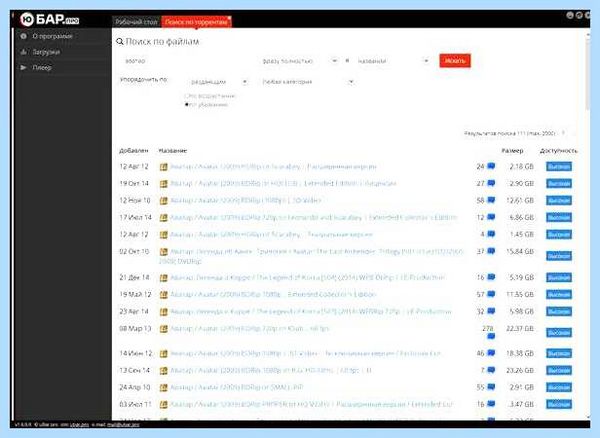This screenshot has width=600, height=438.
Task: Click the 18.38 GB size value
Action: coord(520,353)
